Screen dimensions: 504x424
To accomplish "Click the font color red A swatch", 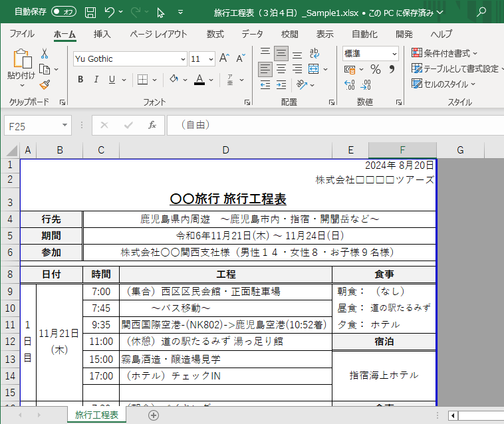I will [199, 80].
